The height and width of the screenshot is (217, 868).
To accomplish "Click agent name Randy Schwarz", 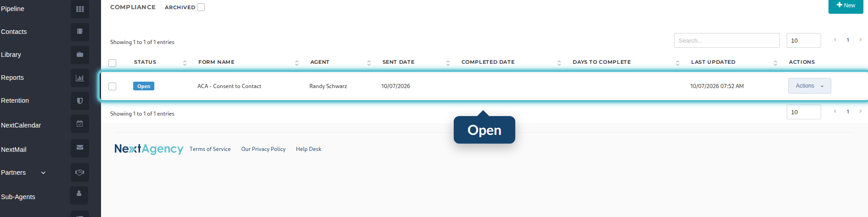I will tap(328, 86).
